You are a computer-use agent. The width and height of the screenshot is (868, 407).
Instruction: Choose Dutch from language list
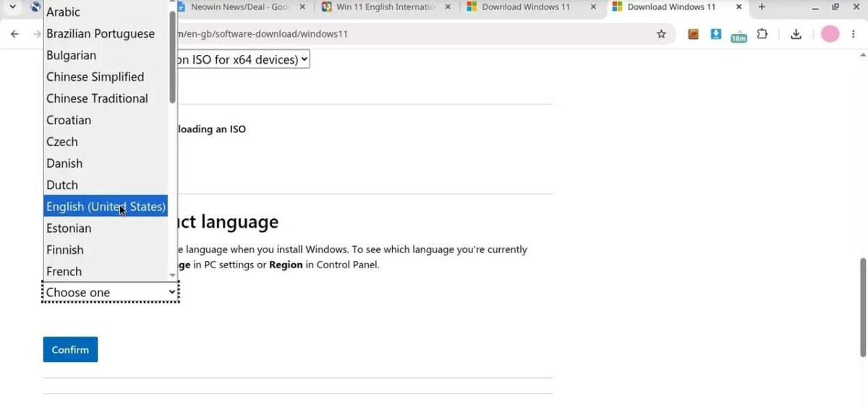[106, 185]
